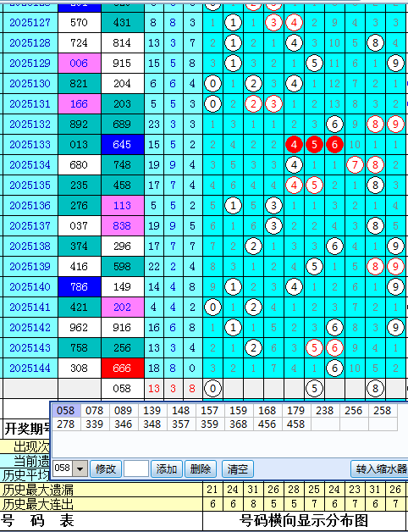Click circled 8 in the prediction row
Viewport: 408px width, 532px height.
(375, 389)
